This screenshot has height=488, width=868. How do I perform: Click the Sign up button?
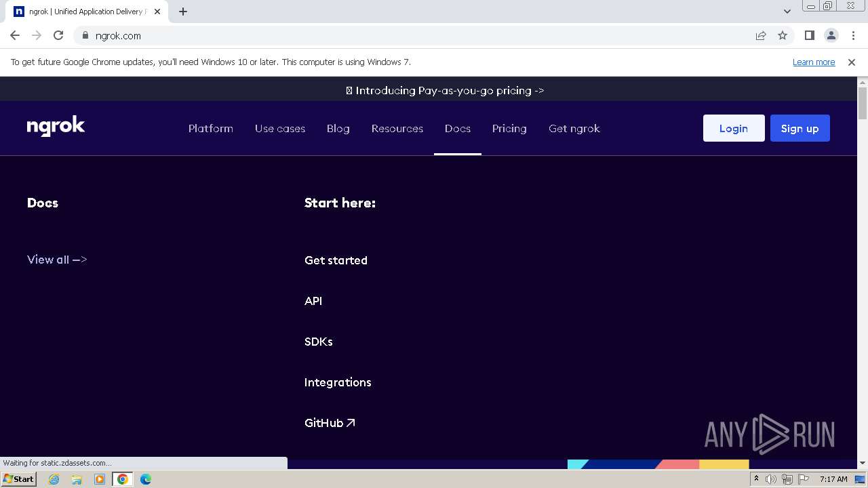(800, 128)
